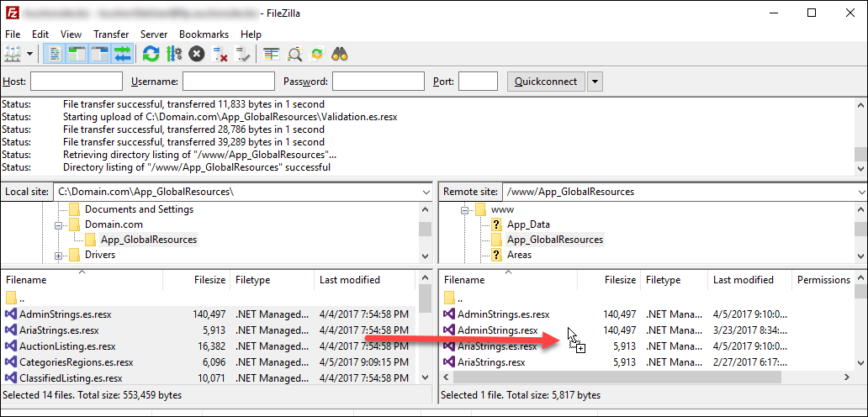
Task: Click the Username input field
Action: click(x=229, y=82)
